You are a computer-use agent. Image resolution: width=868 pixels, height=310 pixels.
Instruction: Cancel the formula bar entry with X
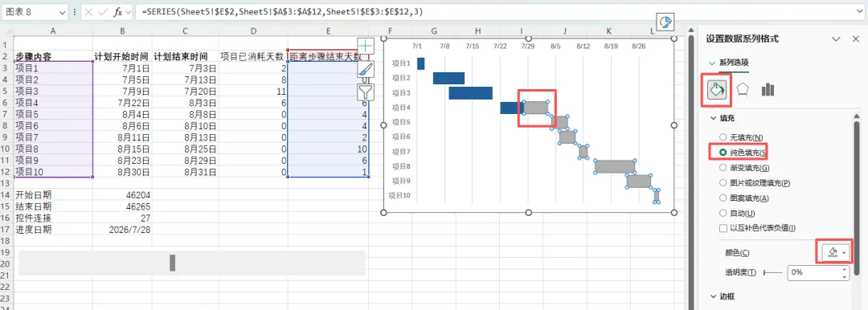88,11
